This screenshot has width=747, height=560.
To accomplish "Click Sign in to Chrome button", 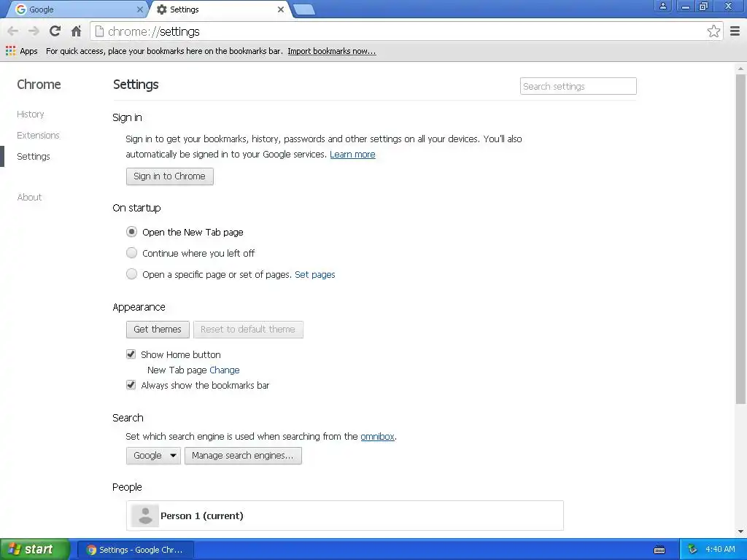I will [169, 176].
